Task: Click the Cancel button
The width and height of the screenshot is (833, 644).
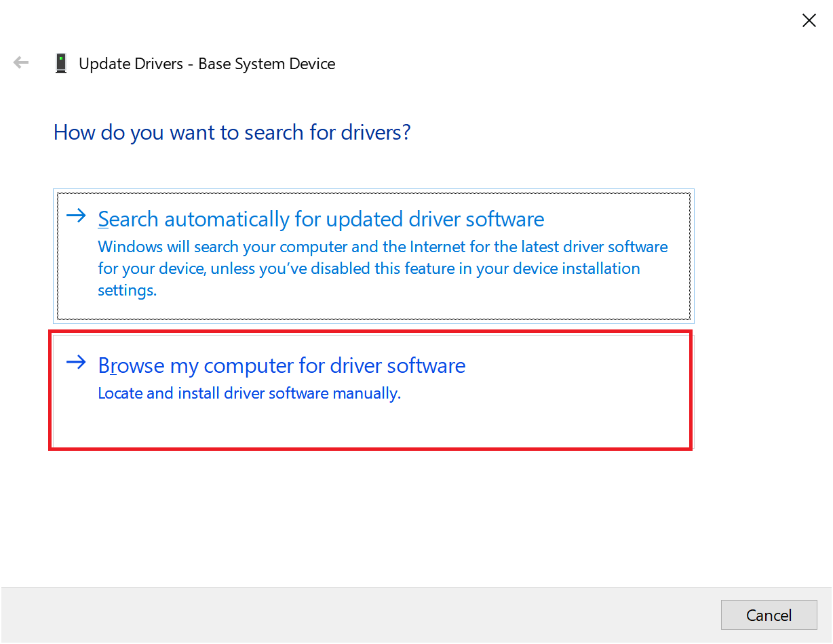Action: point(769,615)
